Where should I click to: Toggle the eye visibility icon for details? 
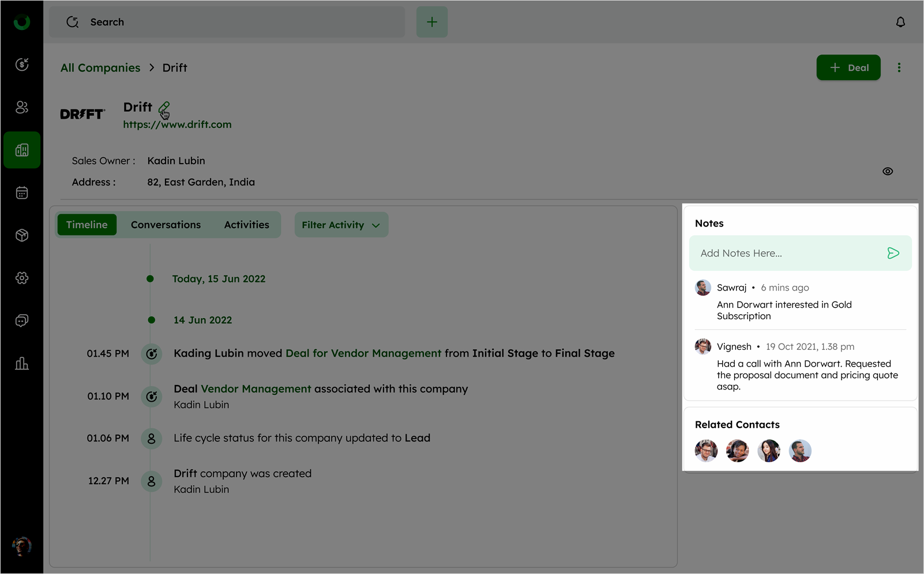coord(888,171)
